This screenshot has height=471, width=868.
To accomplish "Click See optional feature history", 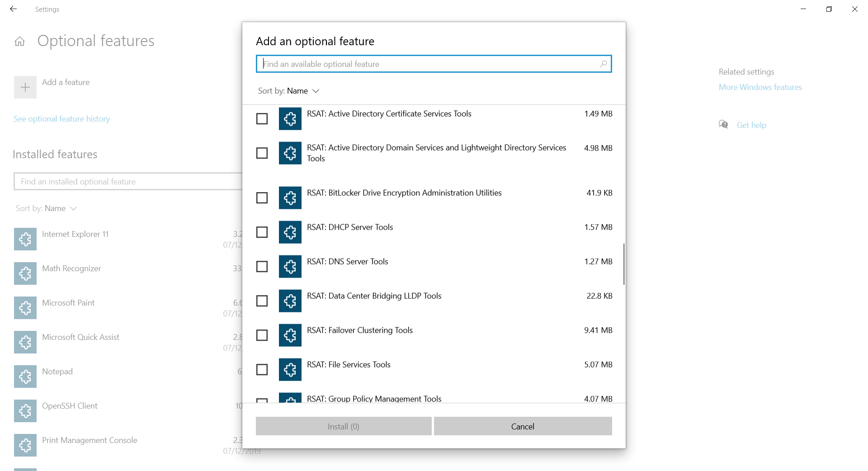I will point(61,118).
